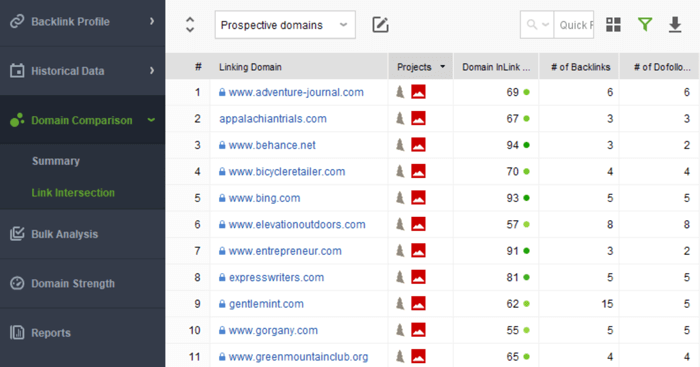Go to the Summary subsection
This screenshot has height=367, width=700.
[x=56, y=161]
